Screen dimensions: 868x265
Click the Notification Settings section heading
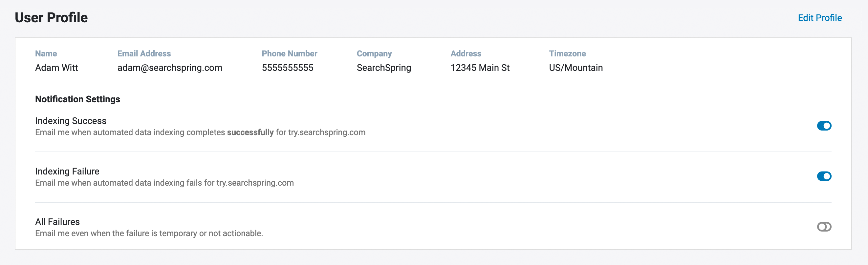77,99
